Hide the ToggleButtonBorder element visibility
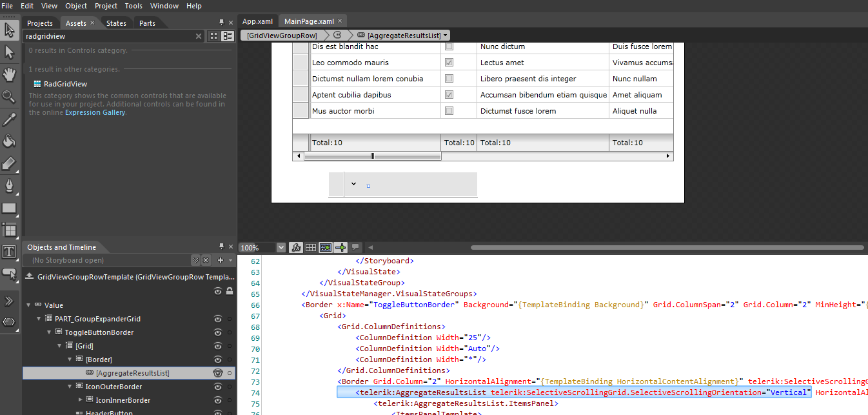Image resolution: width=868 pixels, height=415 pixels. 218,332
